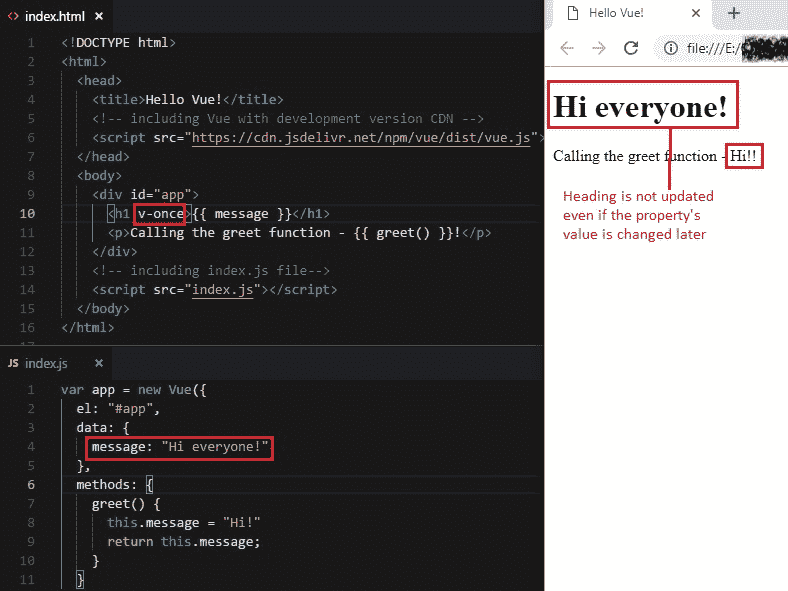Go forward in the browser

(599, 48)
